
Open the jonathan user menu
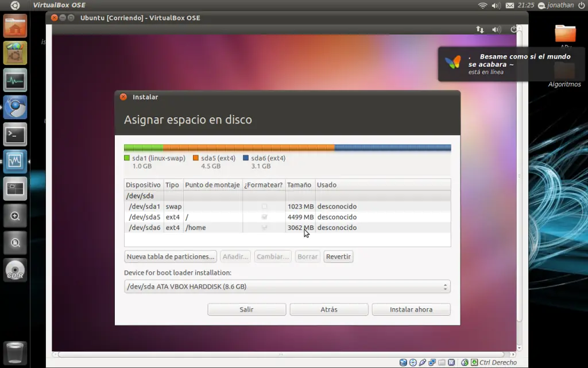[556, 5]
